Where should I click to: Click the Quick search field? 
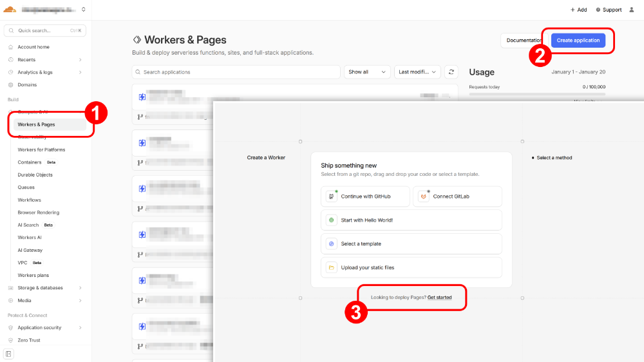(45, 30)
